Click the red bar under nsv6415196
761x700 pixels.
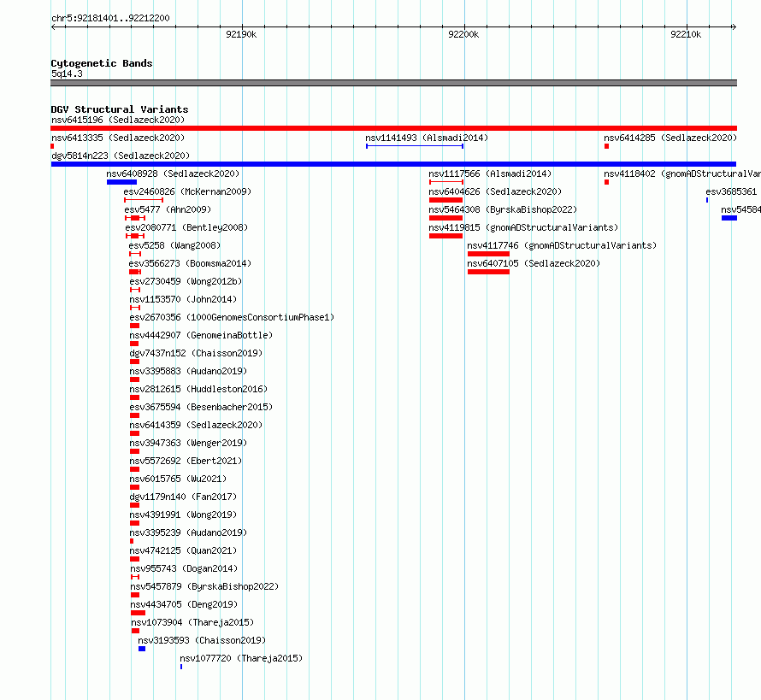(393, 128)
